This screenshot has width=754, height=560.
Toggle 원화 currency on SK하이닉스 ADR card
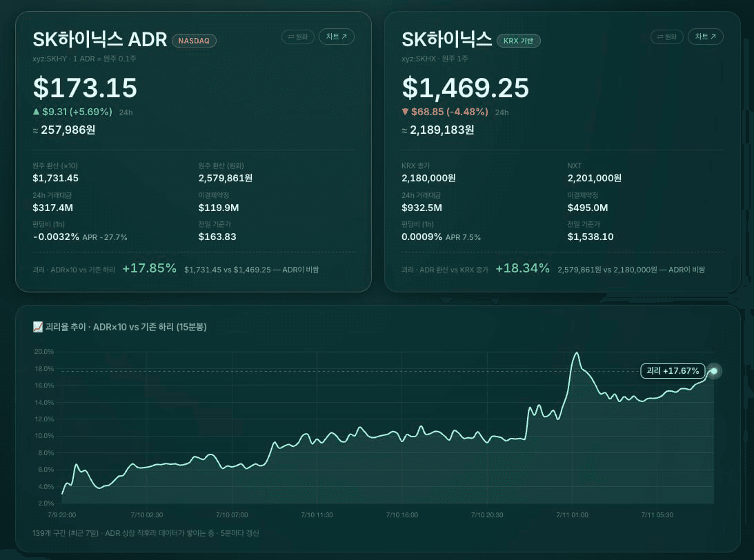pyautogui.click(x=297, y=37)
